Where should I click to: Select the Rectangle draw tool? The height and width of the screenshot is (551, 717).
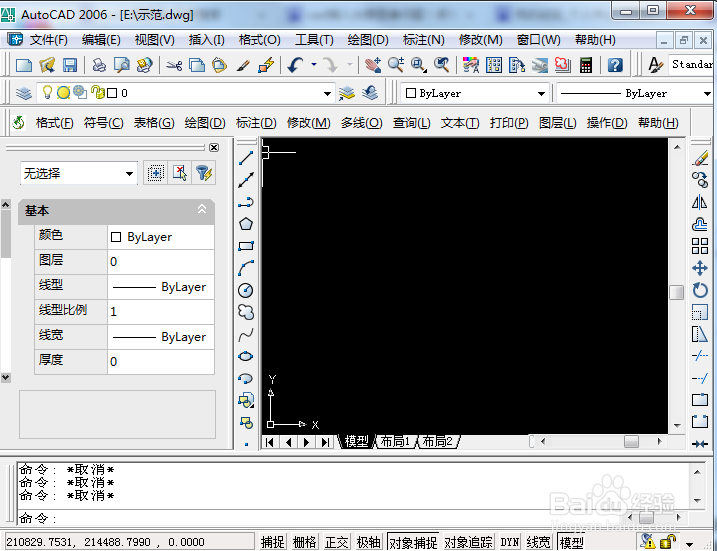pos(246,246)
